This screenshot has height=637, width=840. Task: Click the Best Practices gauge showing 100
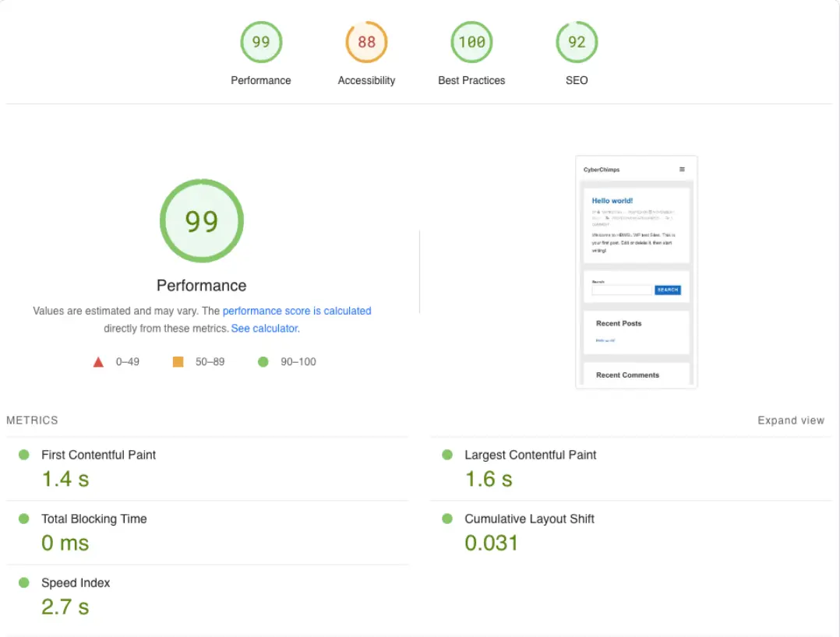pos(471,42)
